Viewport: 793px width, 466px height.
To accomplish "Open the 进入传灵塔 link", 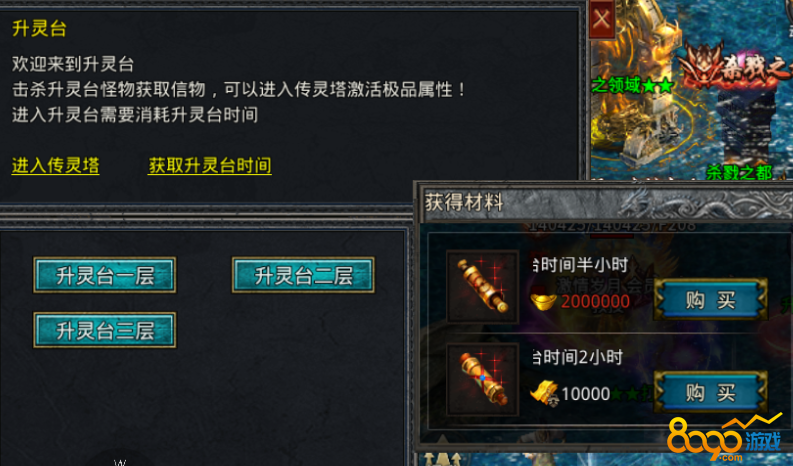I will point(56,166).
